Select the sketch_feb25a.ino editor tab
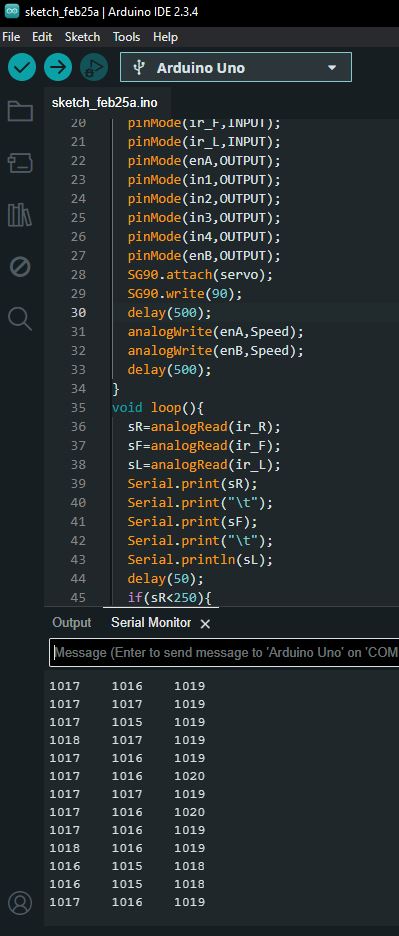Screen dimensions: 399x936 coord(105,103)
